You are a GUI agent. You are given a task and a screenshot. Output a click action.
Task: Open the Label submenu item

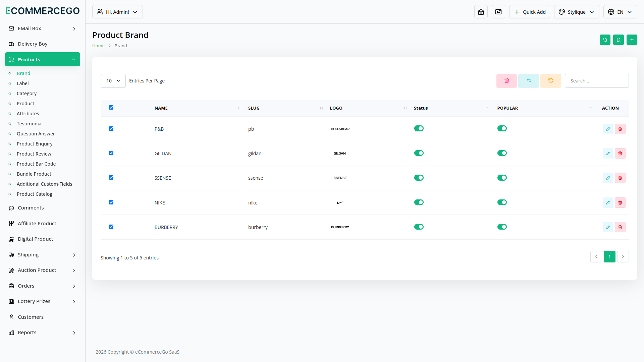[23, 83]
